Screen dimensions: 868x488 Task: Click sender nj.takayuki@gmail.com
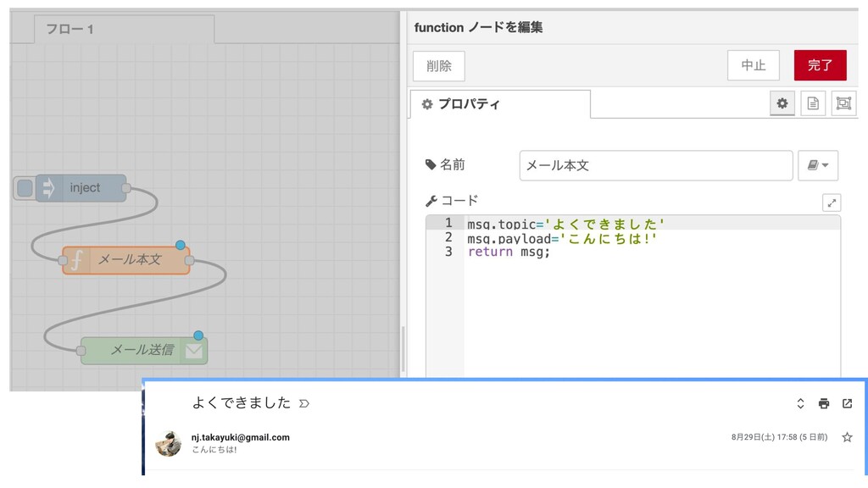point(240,437)
